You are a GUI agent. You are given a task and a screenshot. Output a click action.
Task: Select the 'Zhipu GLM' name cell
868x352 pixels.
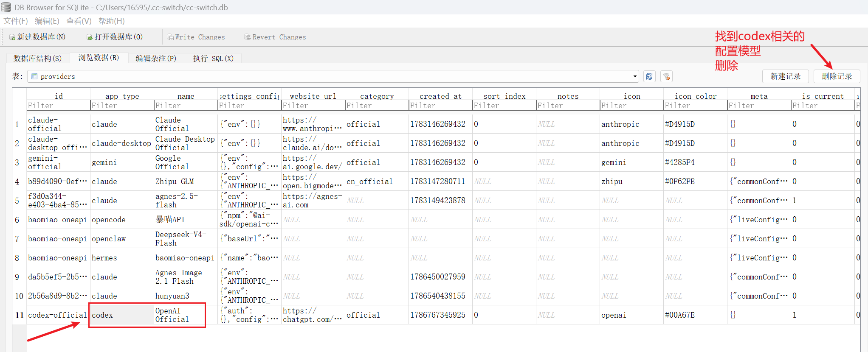click(186, 182)
